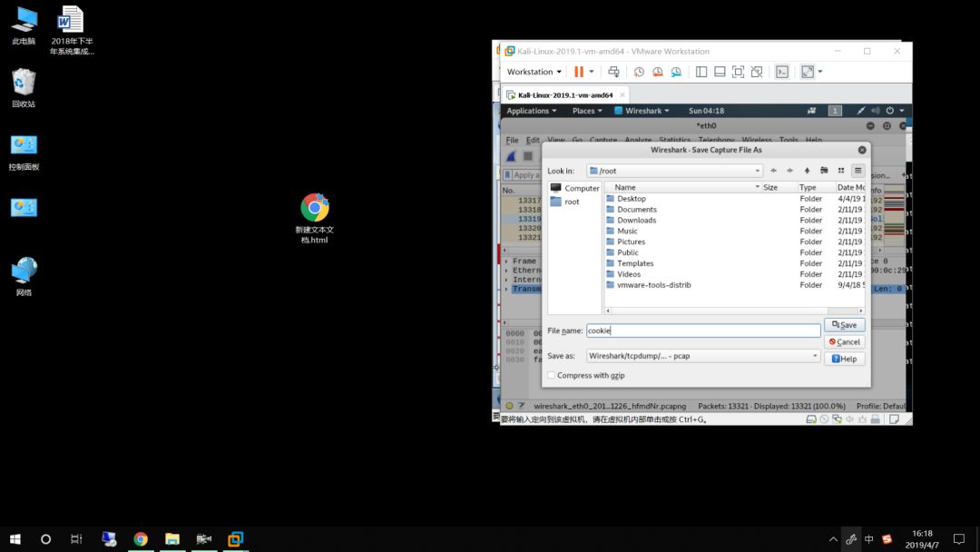Expand the Workstation menu
Screen dimensions: 980x552
tap(534, 71)
